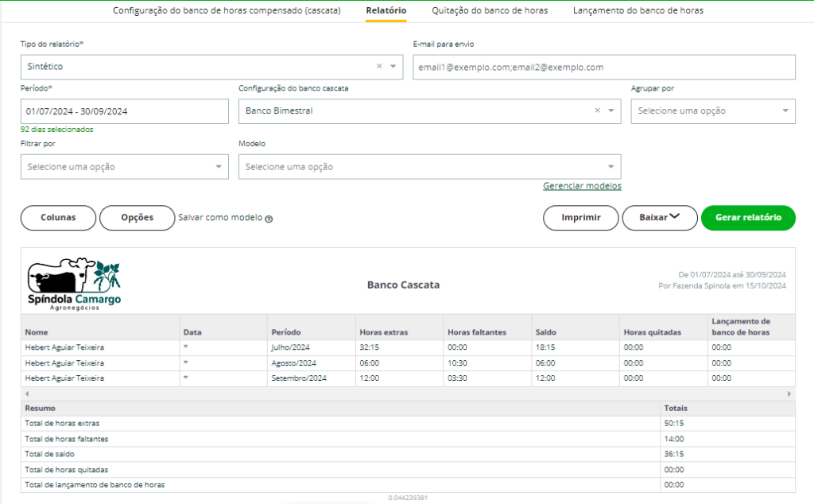814x504 pixels.
Task: Click the report table horizontal scrollbar track
Action: [408, 394]
